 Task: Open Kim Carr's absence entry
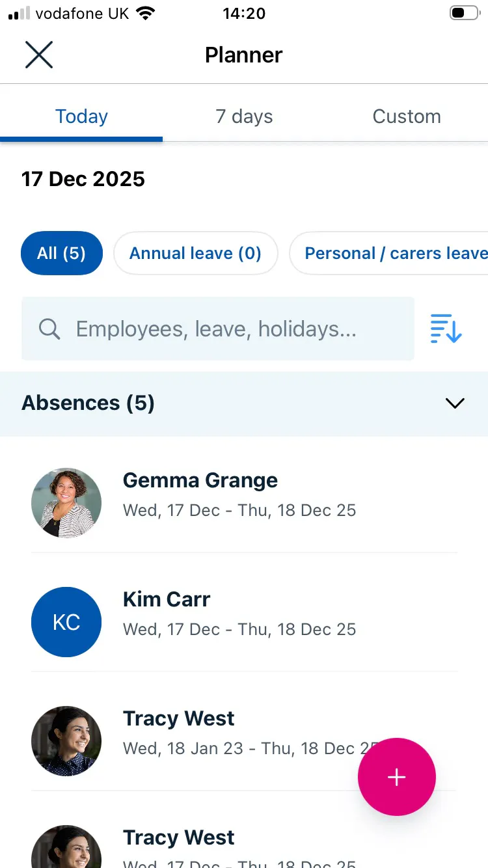[x=260, y=614]
